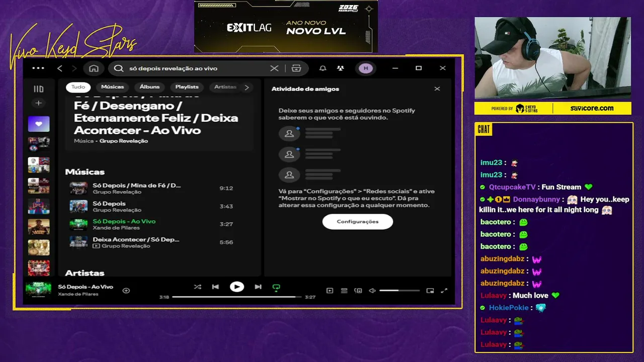Click HokiePokie username in chat
The height and width of the screenshot is (362, 644).
pos(509,308)
